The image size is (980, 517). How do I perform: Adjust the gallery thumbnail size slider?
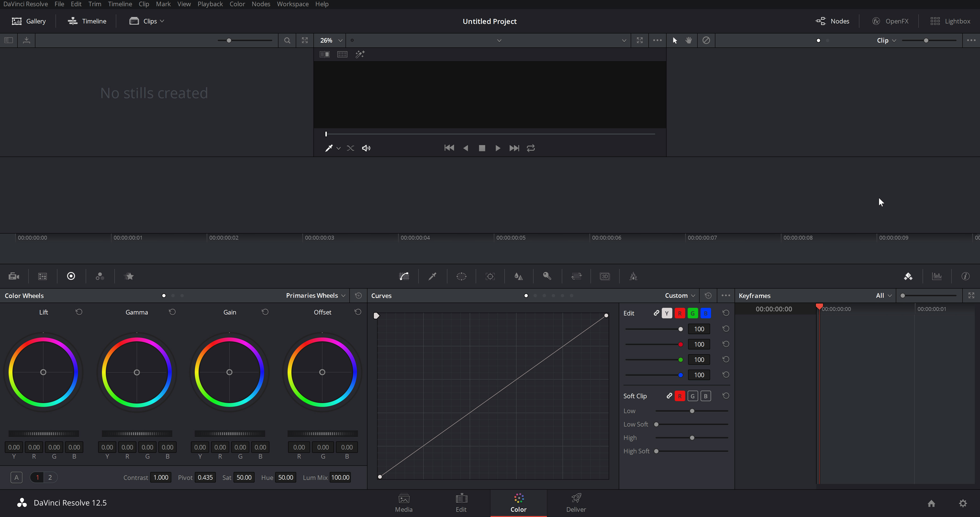[x=245, y=40]
